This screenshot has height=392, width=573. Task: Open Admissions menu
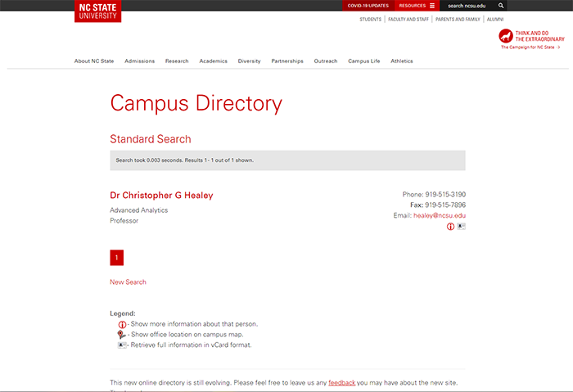[140, 61]
